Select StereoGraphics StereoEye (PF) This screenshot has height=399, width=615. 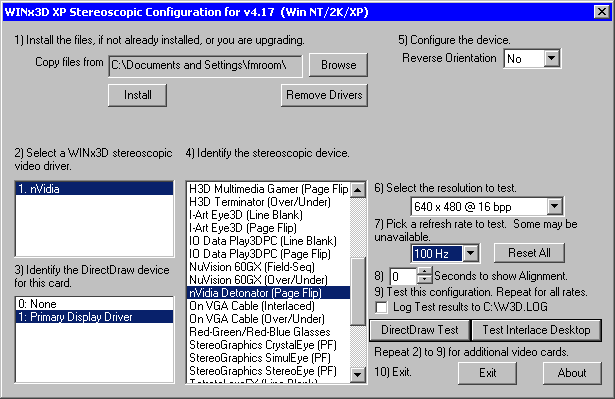(268, 371)
